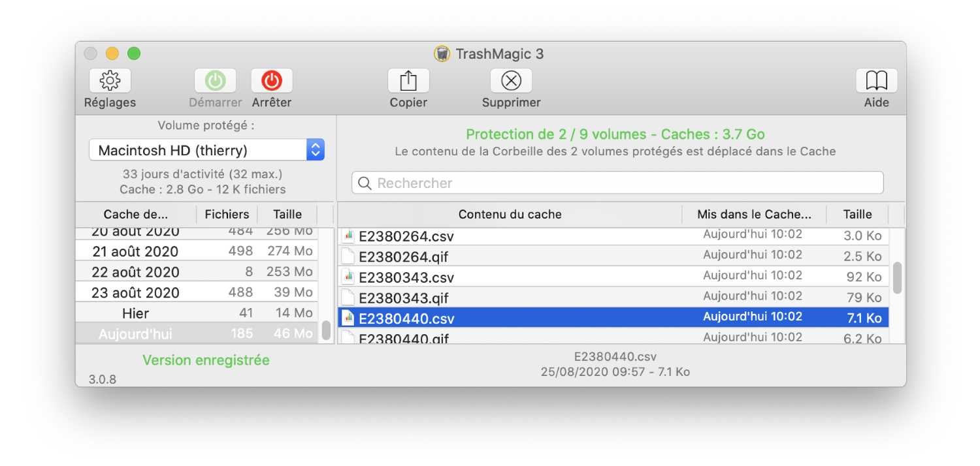Click the 92 Ko size cell
This screenshot has height=466, width=980.
point(864,277)
